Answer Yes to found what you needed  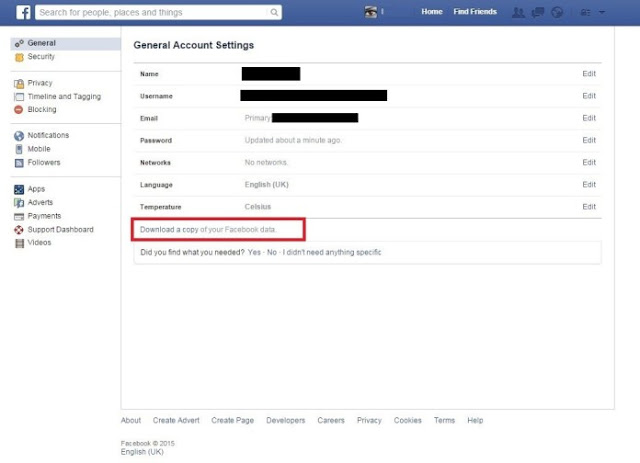click(x=254, y=252)
